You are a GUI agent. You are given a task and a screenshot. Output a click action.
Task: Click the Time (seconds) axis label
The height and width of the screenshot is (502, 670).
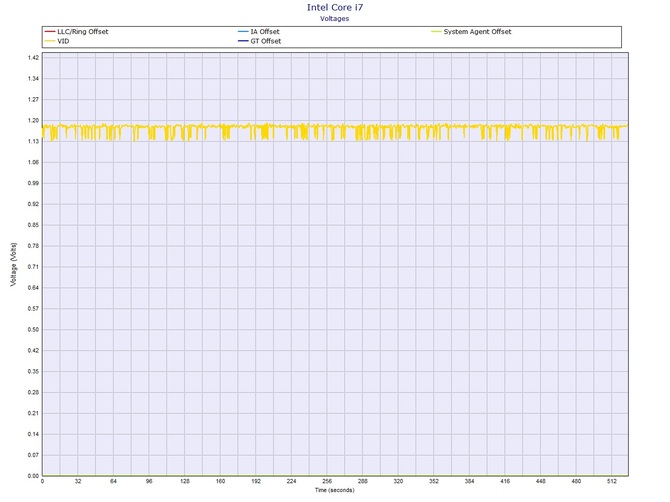coord(335,490)
